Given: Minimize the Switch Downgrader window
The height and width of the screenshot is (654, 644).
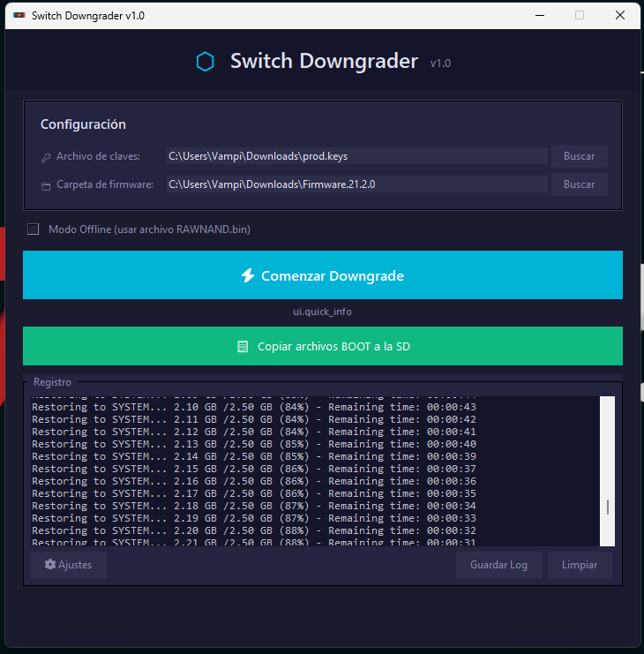Looking at the screenshot, I should click(540, 15).
